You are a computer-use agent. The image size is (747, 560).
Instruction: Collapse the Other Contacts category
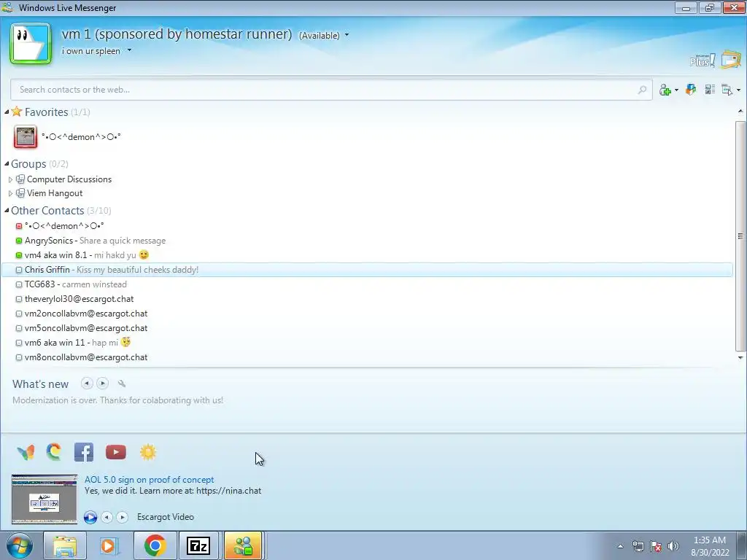tap(7, 211)
